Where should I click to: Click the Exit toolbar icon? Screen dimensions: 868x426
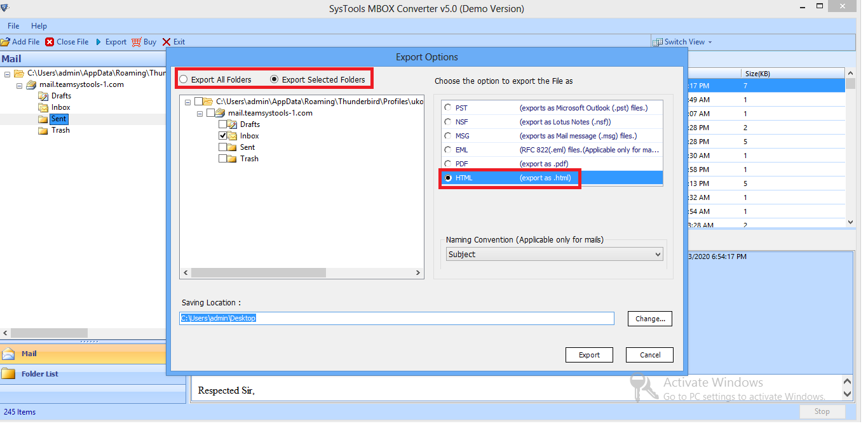166,42
